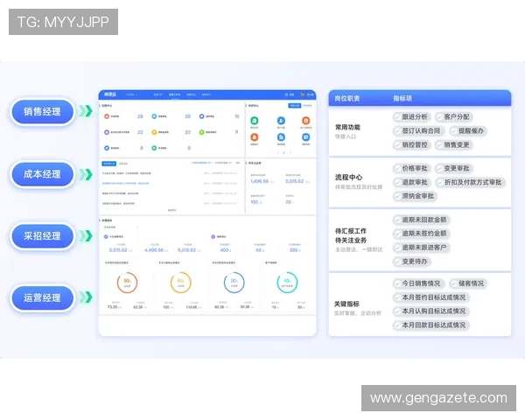Screen dimensions: 525x420
Task: Toggle the 储客情况 check tag
Action: coord(468,283)
